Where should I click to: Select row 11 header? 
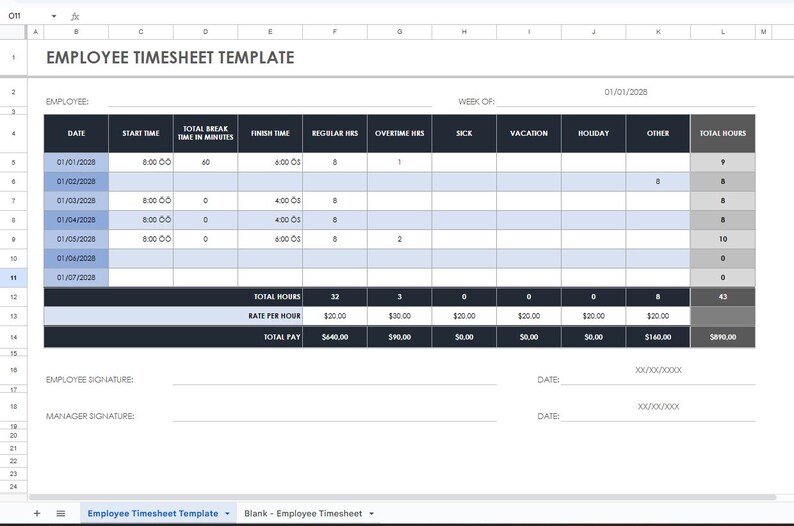click(13, 277)
